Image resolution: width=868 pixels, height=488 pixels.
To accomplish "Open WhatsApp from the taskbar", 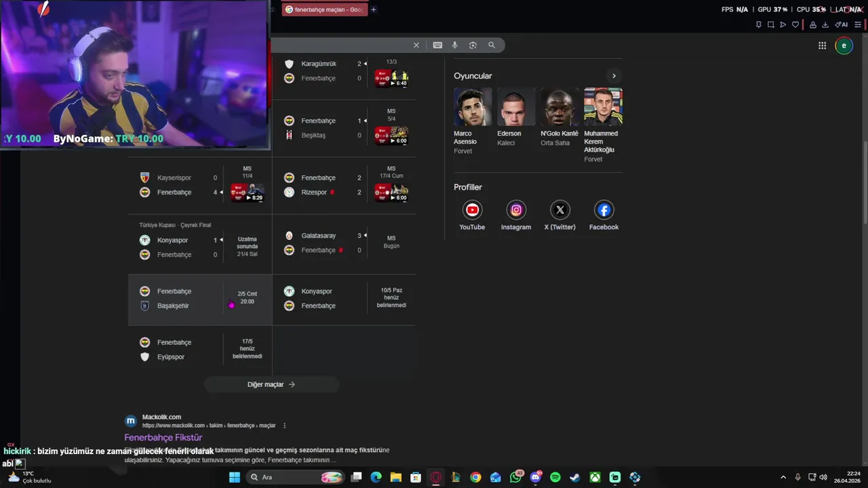I will point(516,477).
